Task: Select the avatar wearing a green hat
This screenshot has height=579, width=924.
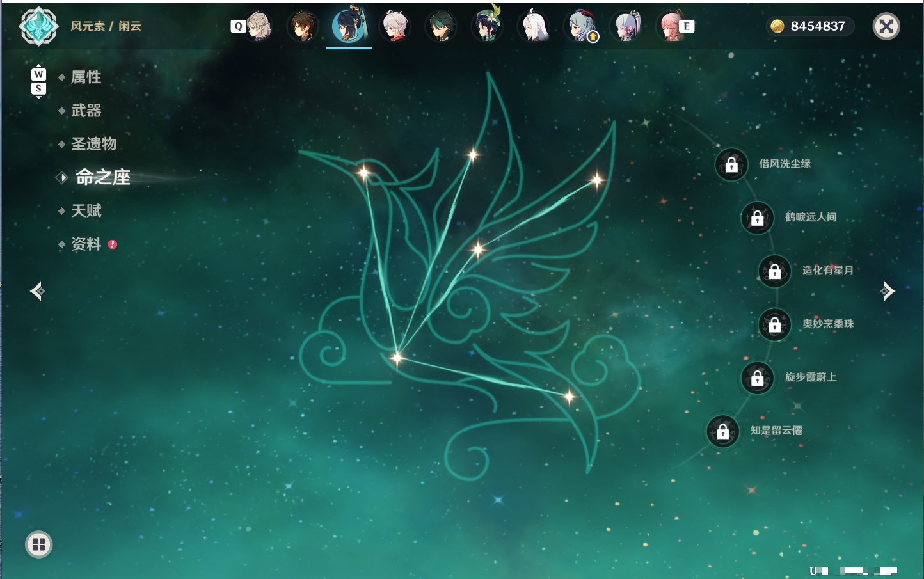Action: 487,26
